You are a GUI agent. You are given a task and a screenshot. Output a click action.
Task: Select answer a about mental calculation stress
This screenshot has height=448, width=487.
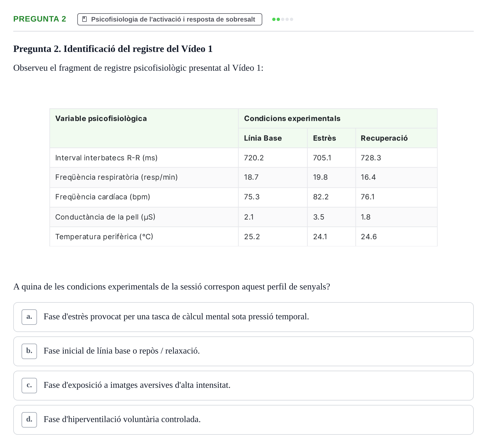pyautogui.click(x=243, y=317)
